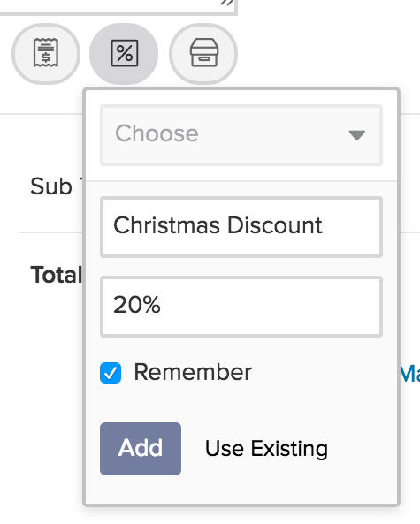Image resolution: width=420 pixels, height=524 pixels.
Task: Click inside the text area above the icons
Action: pyautogui.click(x=117, y=5)
